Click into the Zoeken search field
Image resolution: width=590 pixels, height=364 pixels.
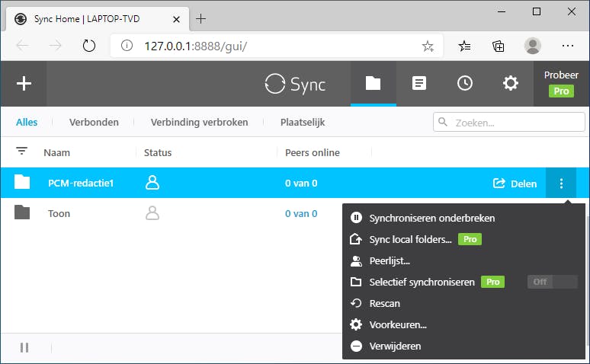pyautogui.click(x=508, y=122)
